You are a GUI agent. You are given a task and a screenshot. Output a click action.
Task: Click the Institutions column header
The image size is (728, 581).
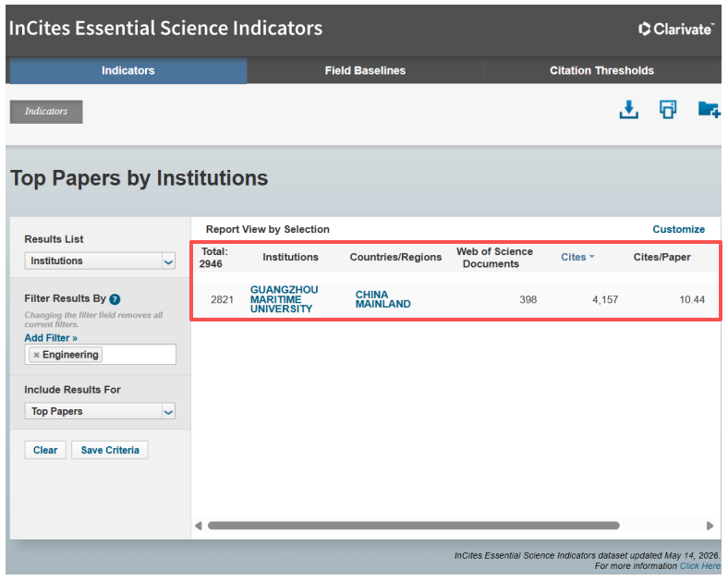pyautogui.click(x=290, y=257)
